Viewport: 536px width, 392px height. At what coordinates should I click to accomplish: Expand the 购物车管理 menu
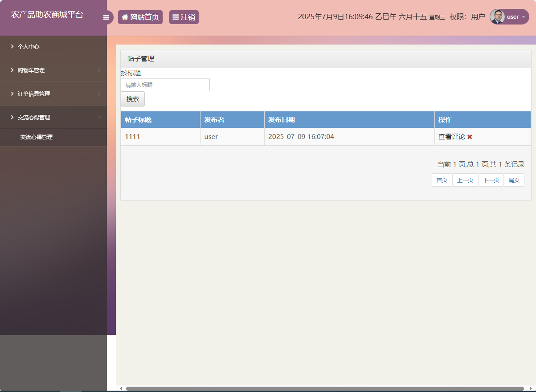[53, 70]
